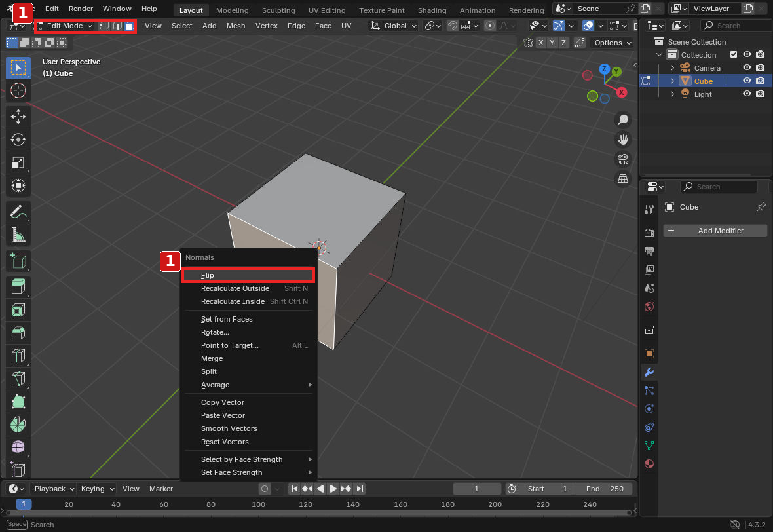
Task: Switch perspective/orthographic grid icon
Action: [623, 178]
